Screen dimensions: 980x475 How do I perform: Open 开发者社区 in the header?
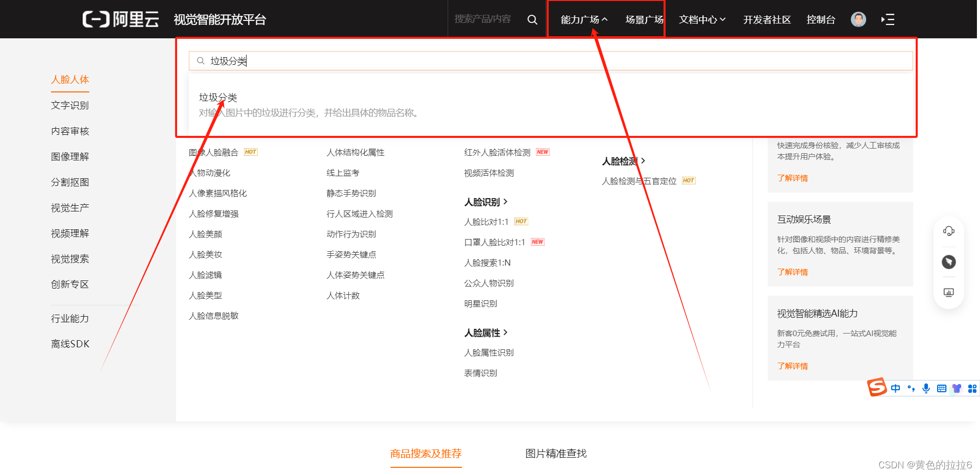coord(767,19)
